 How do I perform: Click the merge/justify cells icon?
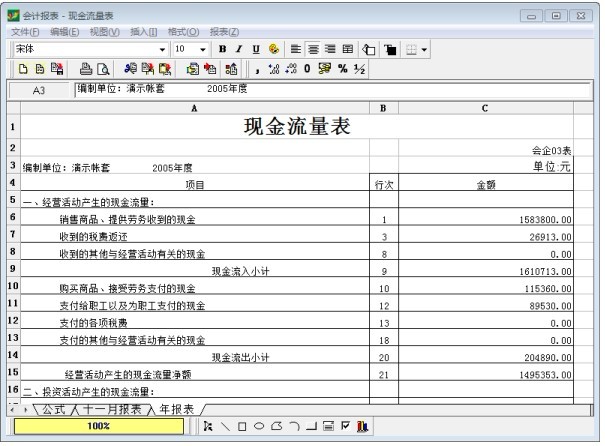[348, 49]
